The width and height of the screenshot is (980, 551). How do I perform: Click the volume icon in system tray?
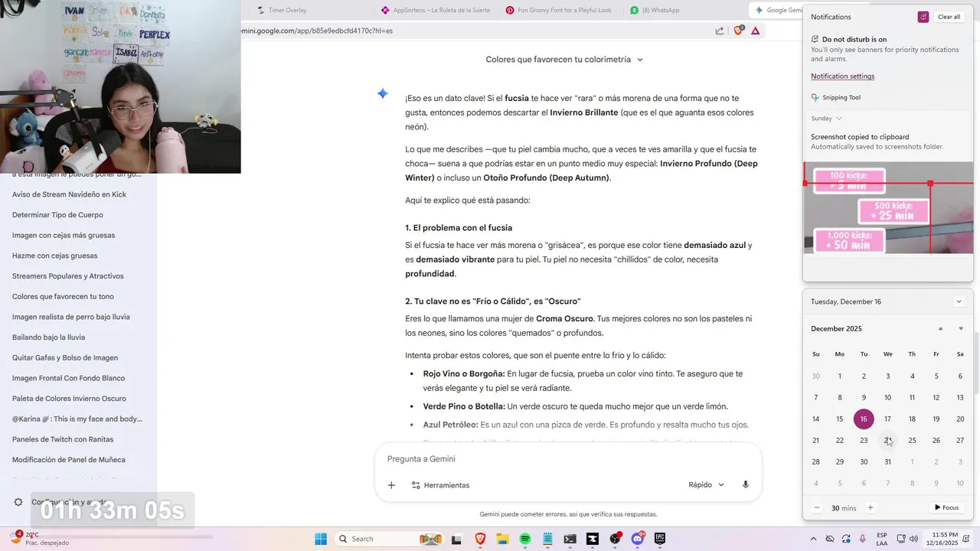915,539
